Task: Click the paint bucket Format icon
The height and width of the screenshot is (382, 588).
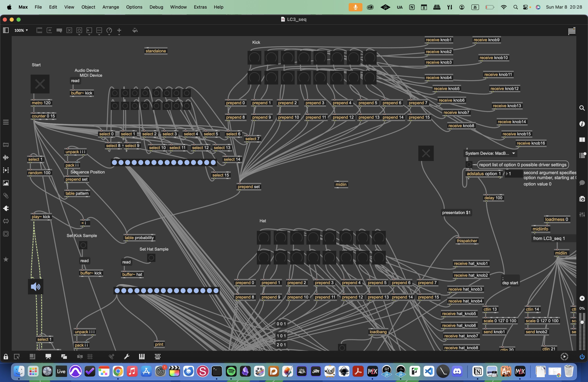Action: pyautogui.click(x=135, y=30)
